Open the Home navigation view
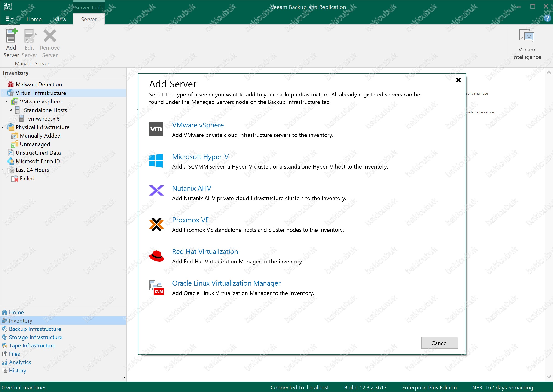553x392 pixels. pos(16,312)
